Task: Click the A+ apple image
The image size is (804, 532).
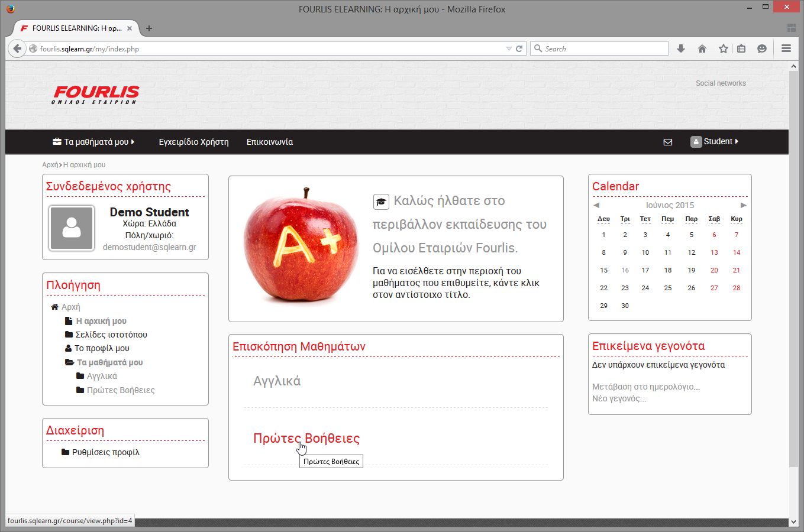Action: (x=301, y=245)
